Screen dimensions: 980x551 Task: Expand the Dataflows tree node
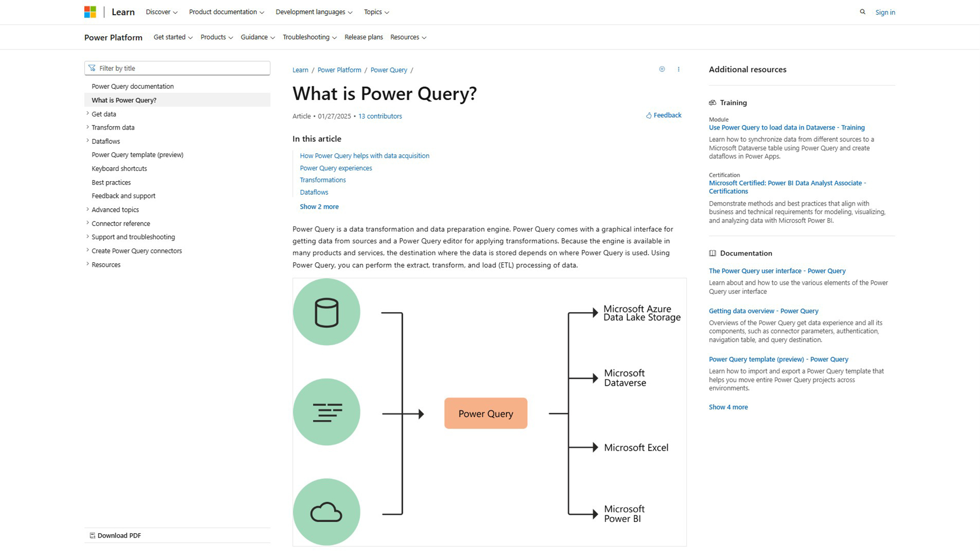tap(88, 141)
